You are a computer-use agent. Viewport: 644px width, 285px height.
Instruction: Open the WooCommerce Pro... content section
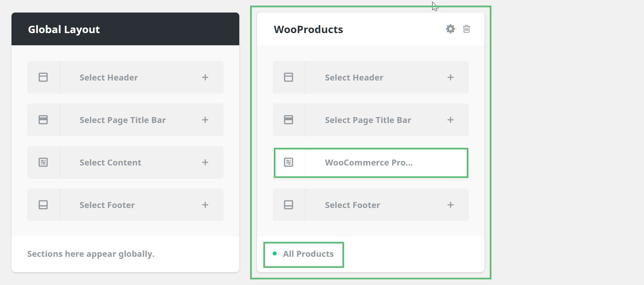coord(371,163)
